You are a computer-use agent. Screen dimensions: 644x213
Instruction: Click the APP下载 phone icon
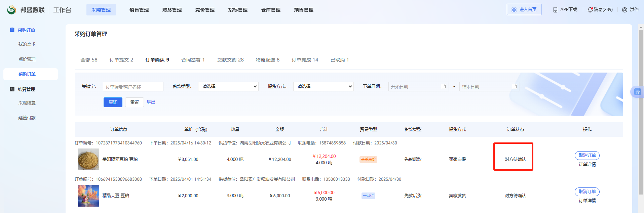tap(555, 10)
